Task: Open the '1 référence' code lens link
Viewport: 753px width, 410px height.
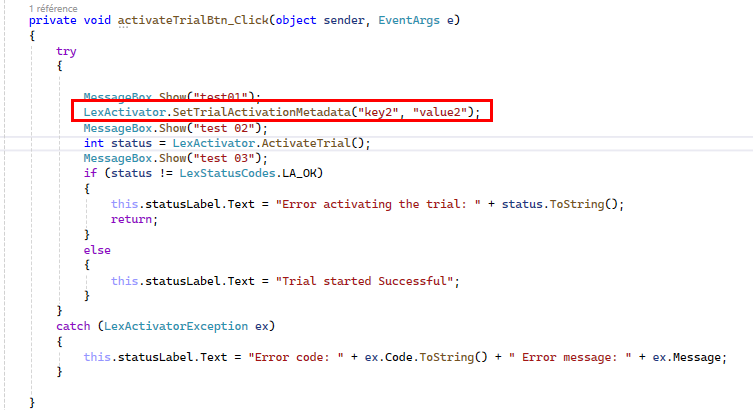Action: (x=53, y=8)
